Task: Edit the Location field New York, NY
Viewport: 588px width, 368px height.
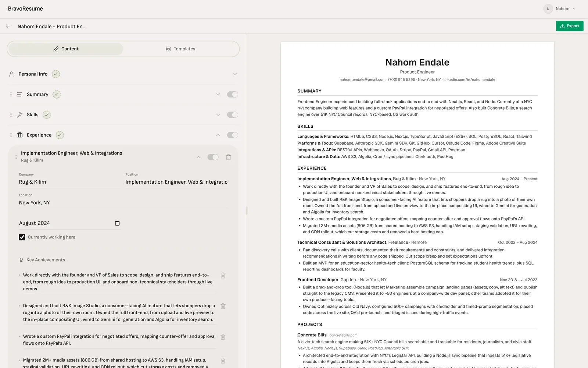Action: coord(123,203)
